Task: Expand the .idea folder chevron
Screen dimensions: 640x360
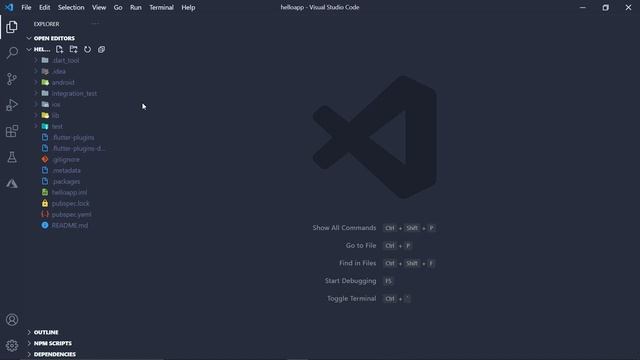Action: click(x=36, y=71)
